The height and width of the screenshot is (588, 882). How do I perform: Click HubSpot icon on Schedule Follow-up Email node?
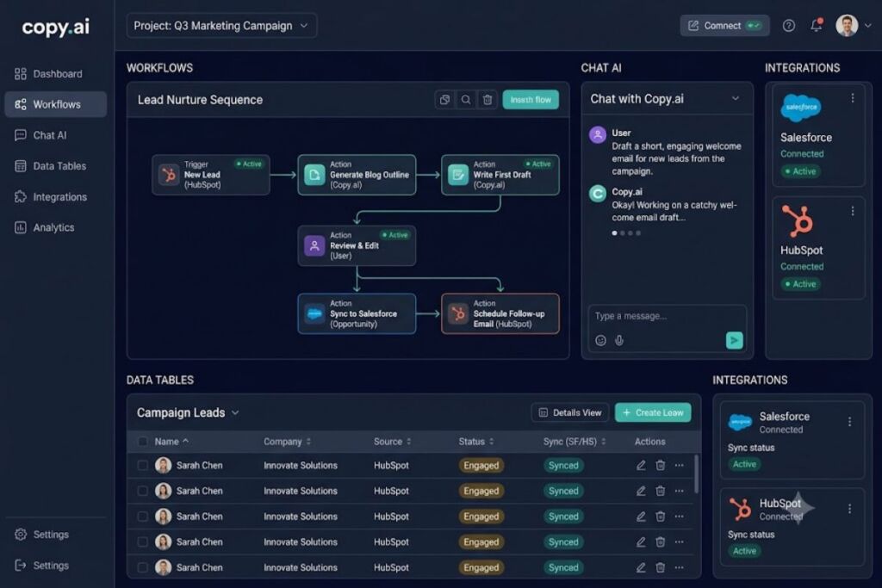[x=458, y=313]
